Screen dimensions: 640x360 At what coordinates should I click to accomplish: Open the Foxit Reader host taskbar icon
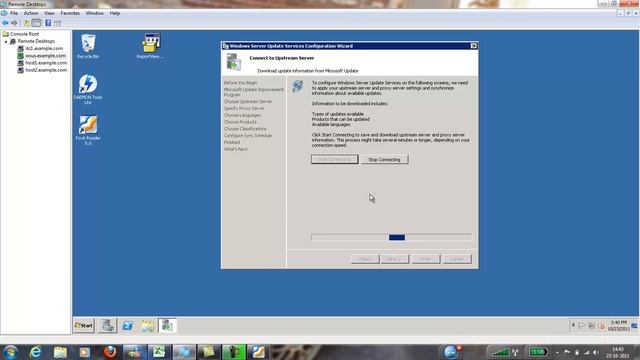tap(258, 352)
